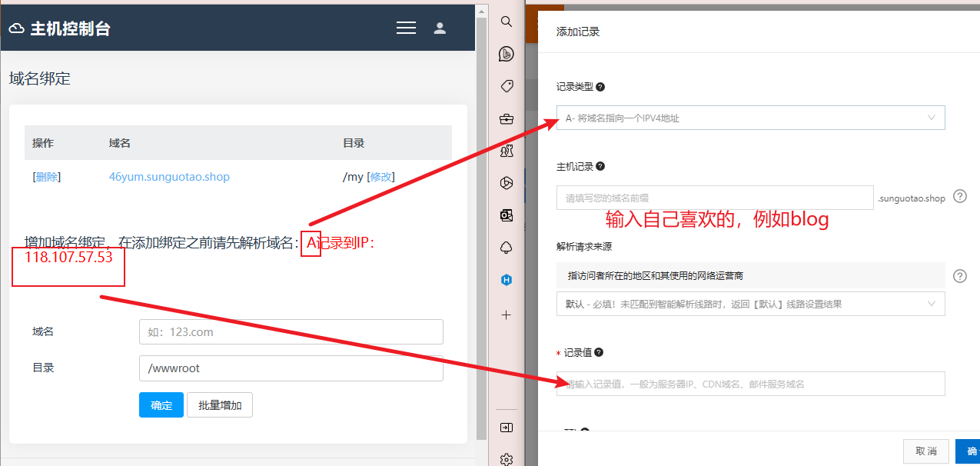Image resolution: width=980 pixels, height=466 pixels.
Task: Expand the 记录类型 dropdown
Action: tap(750, 118)
